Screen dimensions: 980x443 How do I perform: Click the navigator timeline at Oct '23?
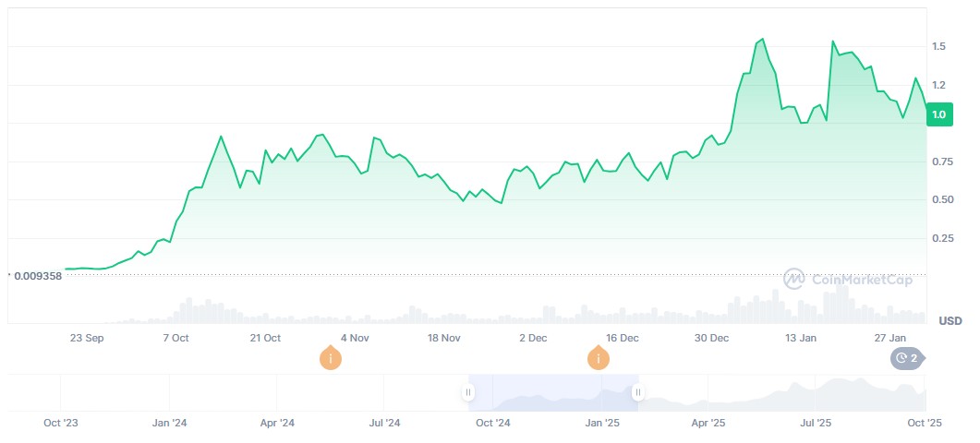(61, 423)
